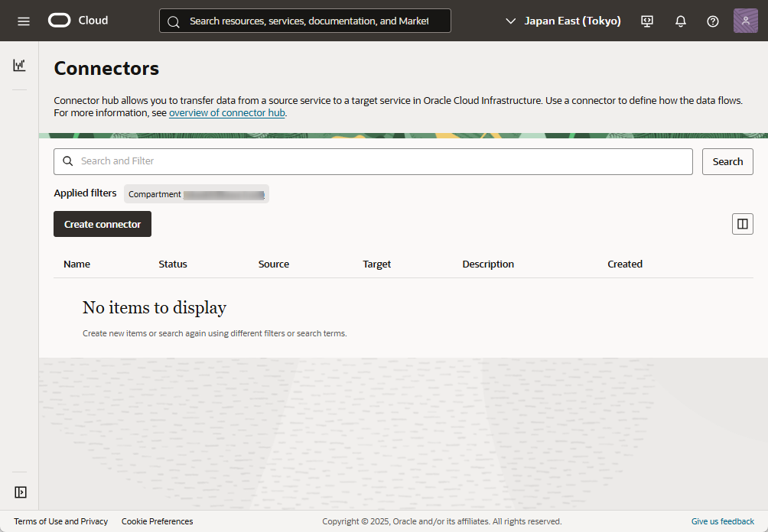The width and height of the screenshot is (768, 532).
Task: Open the notifications bell
Action: point(680,21)
